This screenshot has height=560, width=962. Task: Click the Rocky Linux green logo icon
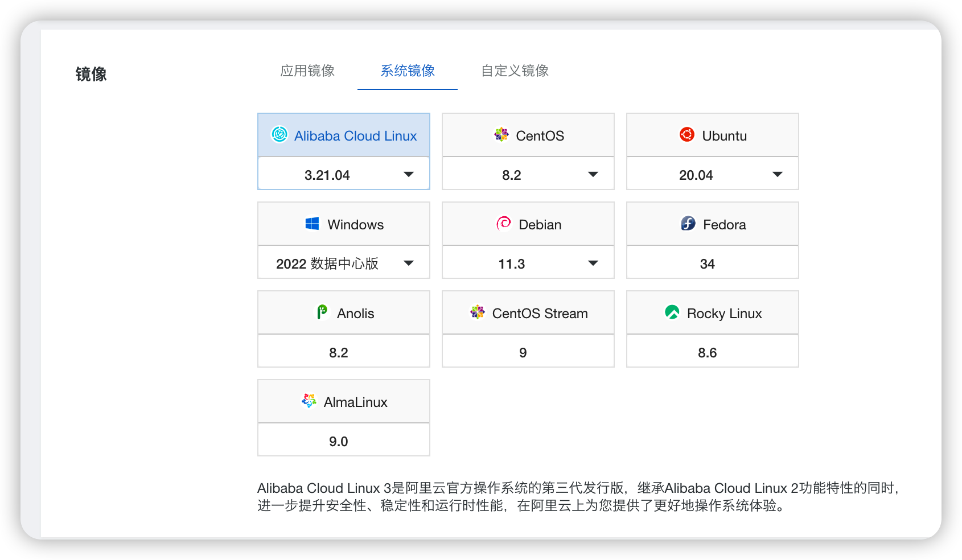(x=672, y=312)
